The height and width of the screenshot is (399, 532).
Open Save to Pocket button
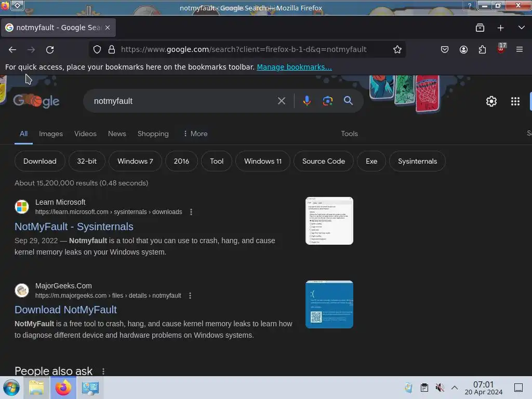pos(445,49)
